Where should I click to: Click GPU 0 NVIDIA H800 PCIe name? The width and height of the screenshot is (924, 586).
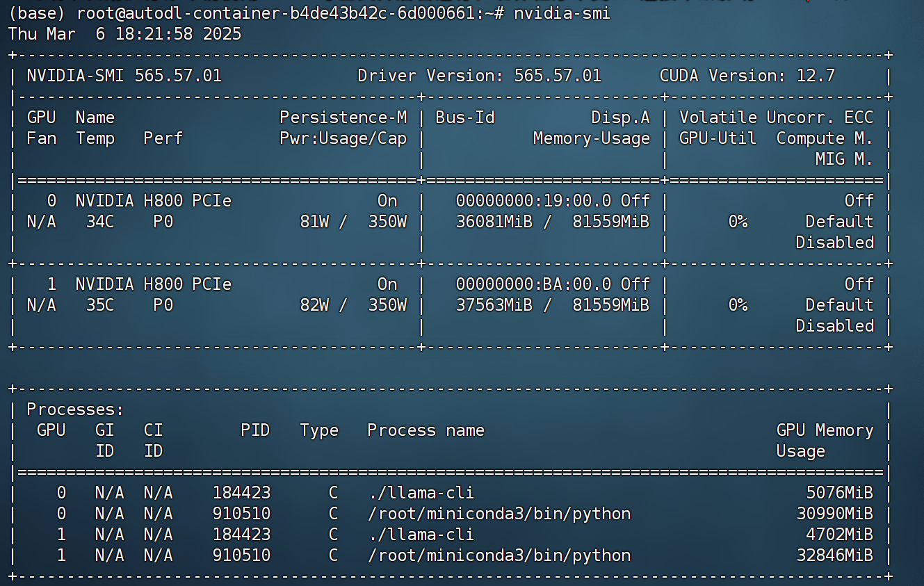click(154, 201)
